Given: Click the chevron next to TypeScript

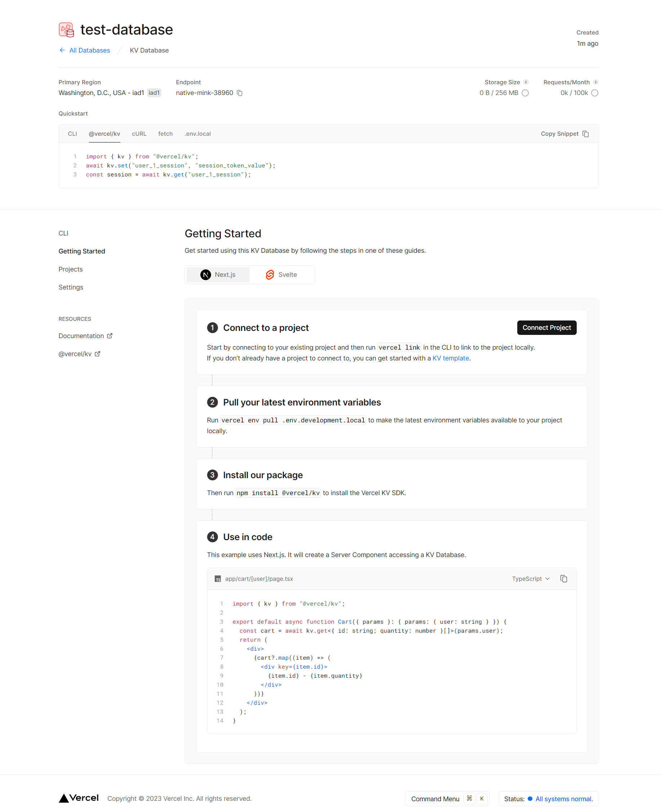Looking at the screenshot, I should pyautogui.click(x=548, y=579).
